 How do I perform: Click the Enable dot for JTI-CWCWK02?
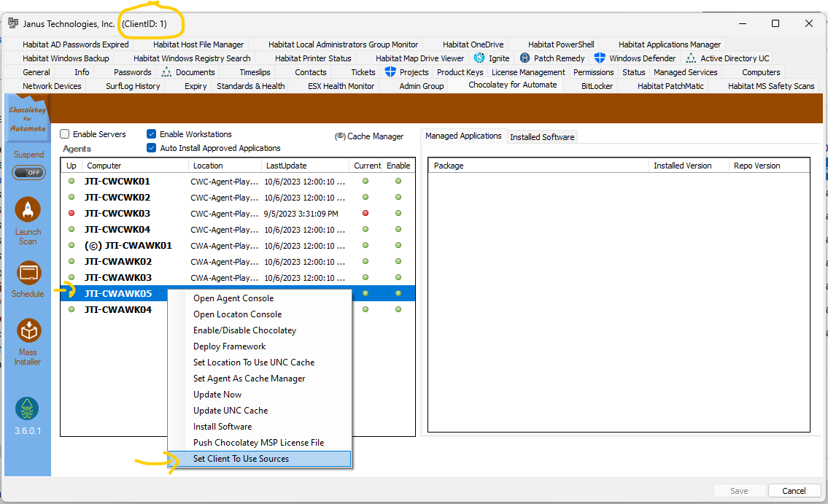398,198
